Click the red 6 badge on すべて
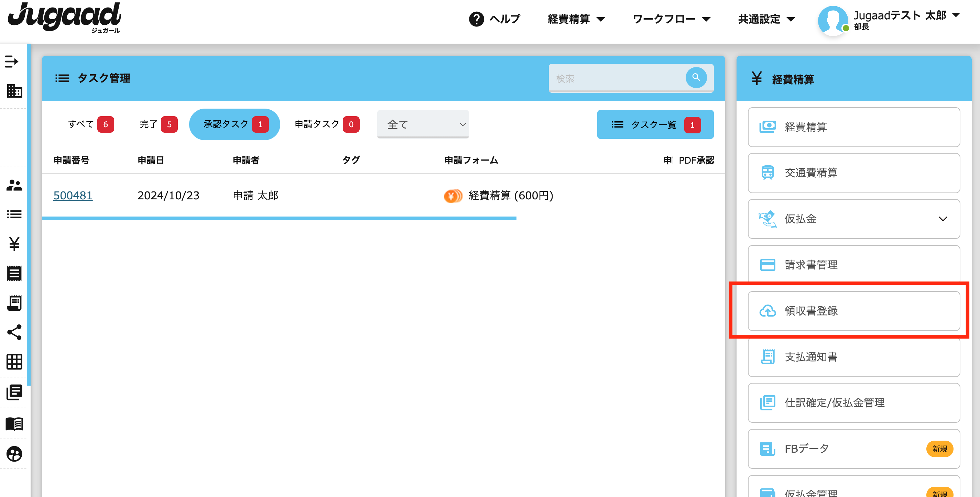980x497 pixels. pyautogui.click(x=105, y=124)
